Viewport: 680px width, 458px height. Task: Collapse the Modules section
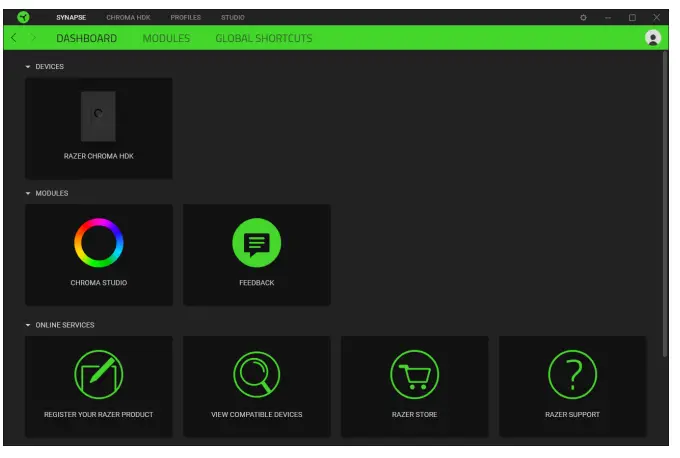tap(28, 193)
